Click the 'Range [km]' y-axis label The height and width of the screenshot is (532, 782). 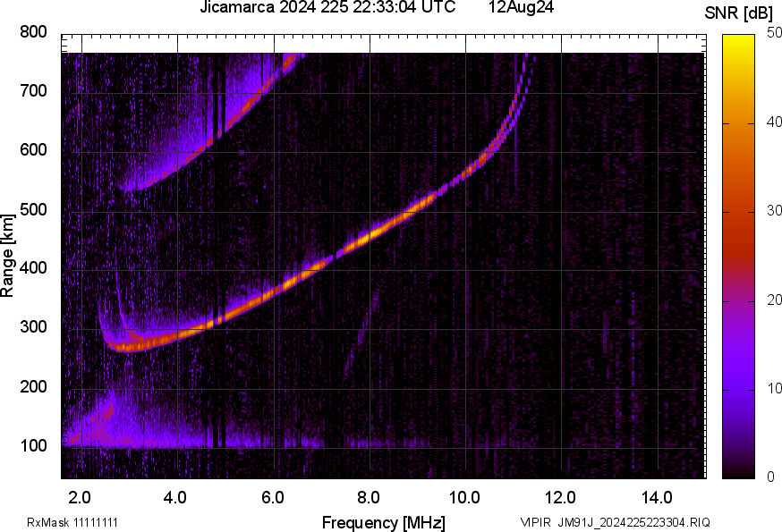pos(7,256)
